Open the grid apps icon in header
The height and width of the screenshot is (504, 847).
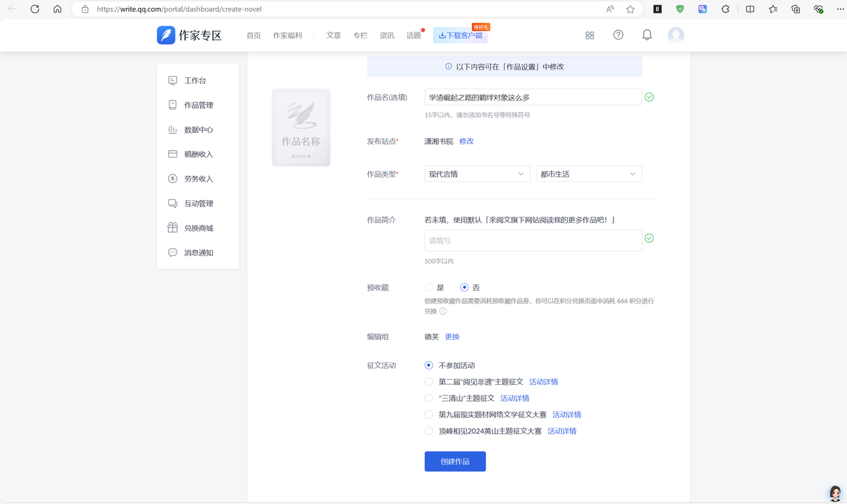(590, 36)
